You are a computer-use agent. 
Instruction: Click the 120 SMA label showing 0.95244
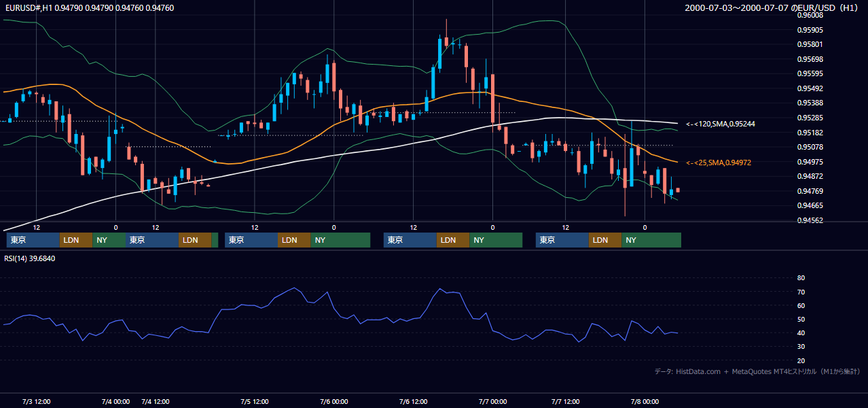point(721,124)
